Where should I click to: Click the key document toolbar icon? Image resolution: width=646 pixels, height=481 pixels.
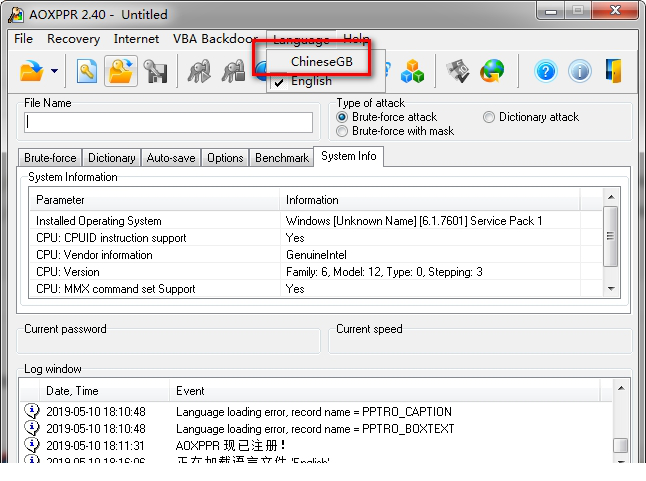87,71
